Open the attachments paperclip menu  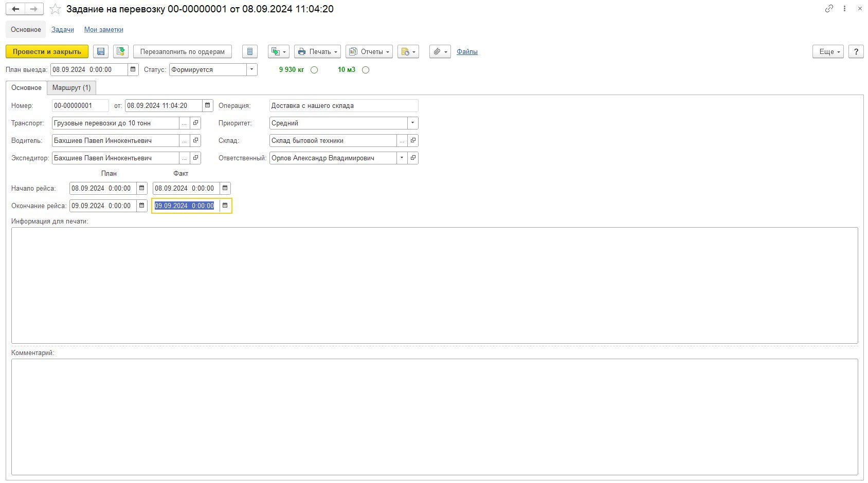[x=440, y=51]
